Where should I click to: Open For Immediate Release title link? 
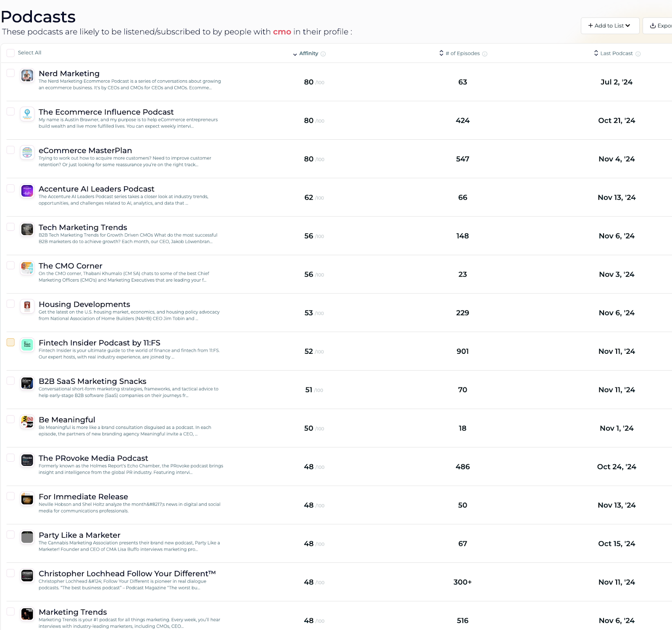[83, 497]
